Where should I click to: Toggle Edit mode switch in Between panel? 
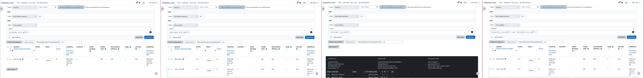640,3
